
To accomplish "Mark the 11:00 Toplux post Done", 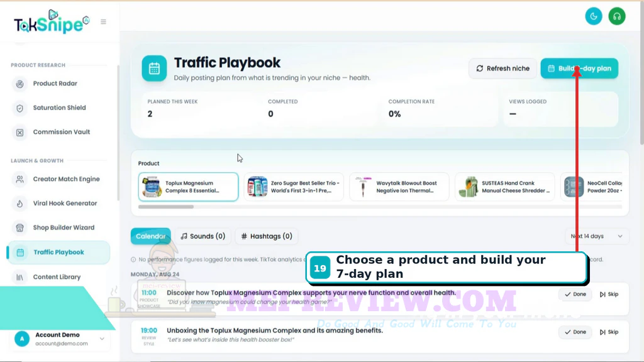I will point(575,294).
